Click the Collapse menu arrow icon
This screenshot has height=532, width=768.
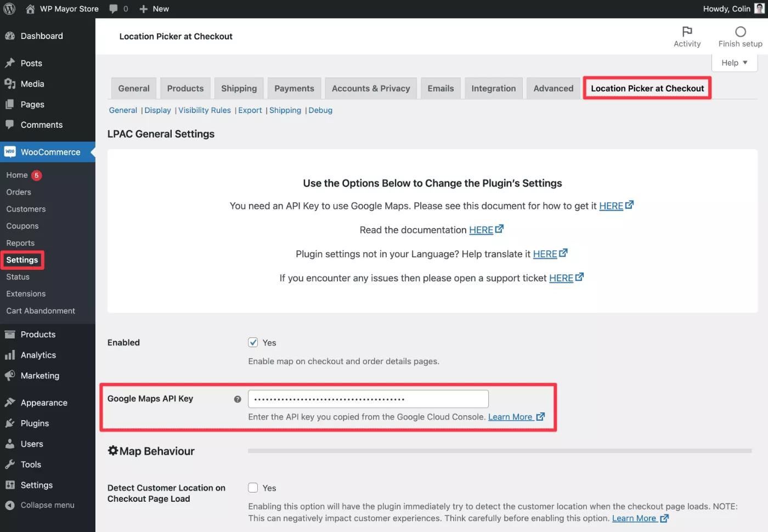pos(10,505)
